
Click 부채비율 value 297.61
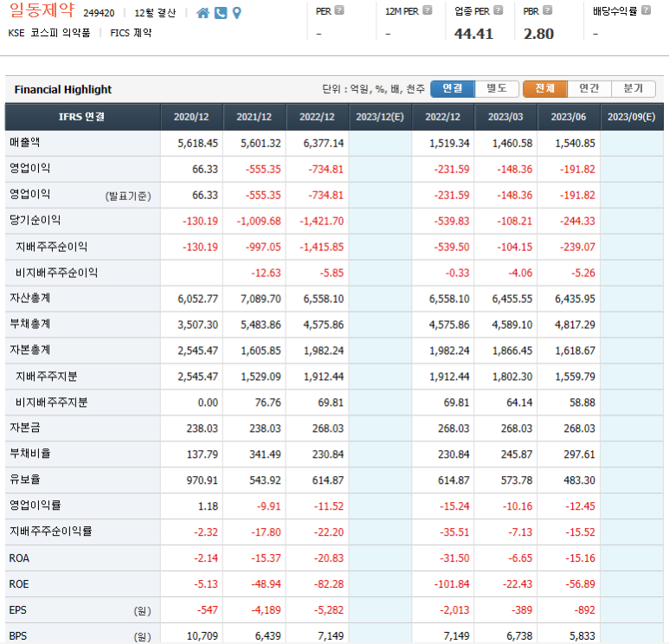(579, 454)
